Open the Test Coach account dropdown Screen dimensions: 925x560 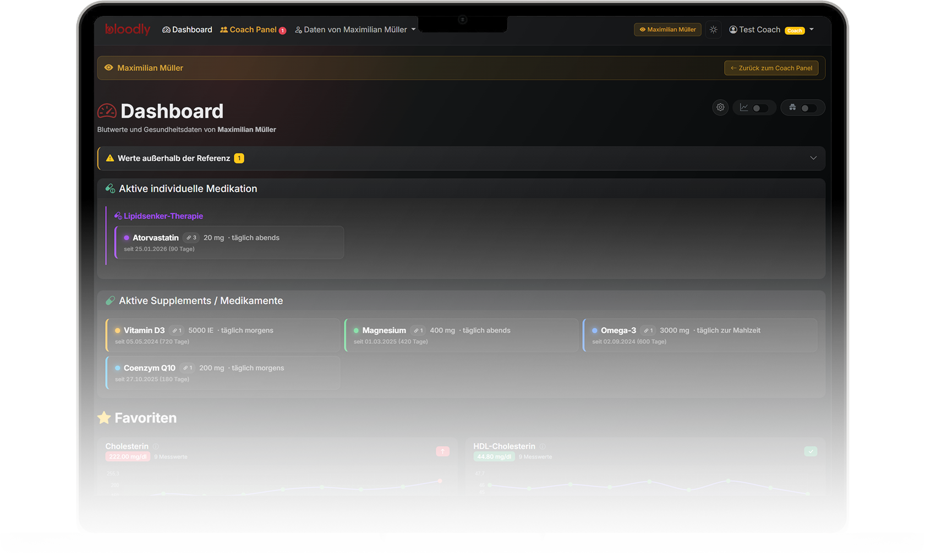(771, 30)
